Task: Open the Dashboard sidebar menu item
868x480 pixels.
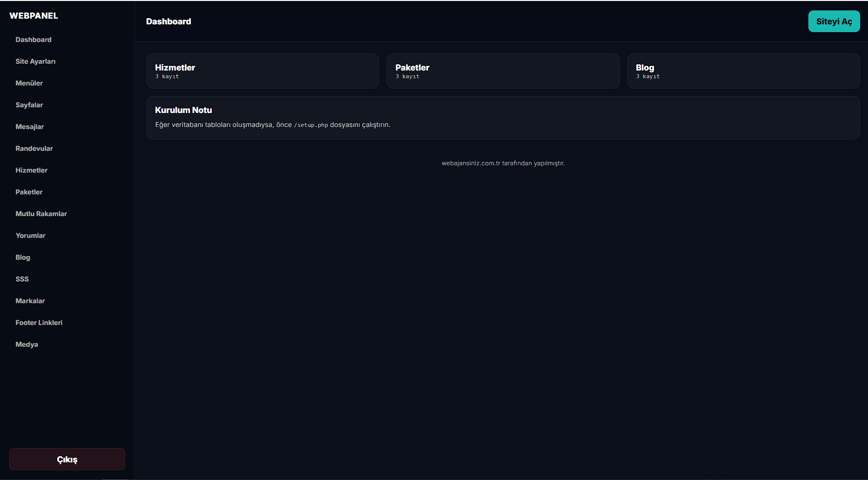Action: point(34,40)
